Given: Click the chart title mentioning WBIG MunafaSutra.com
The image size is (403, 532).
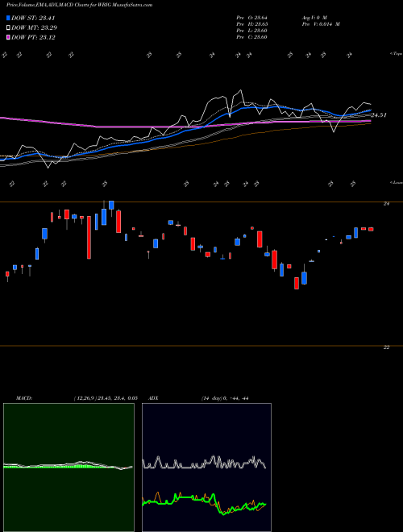Looking at the screenshot, I should click(x=79, y=5).
